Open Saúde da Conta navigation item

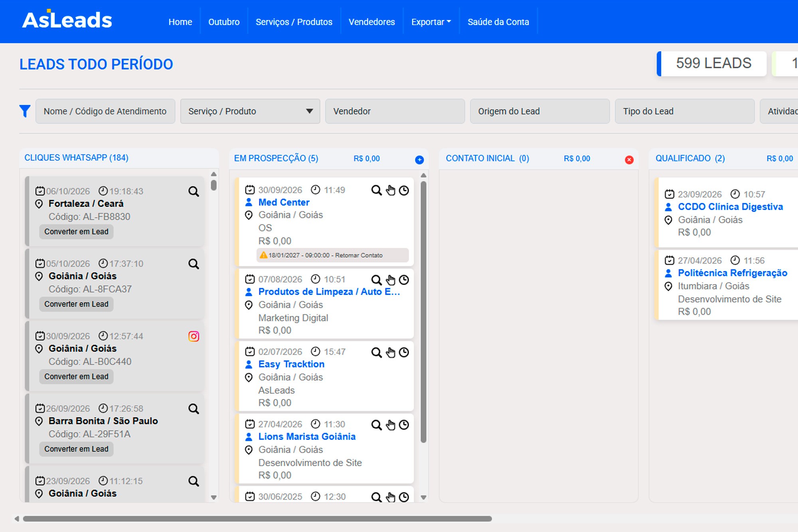tap(498, 22)
